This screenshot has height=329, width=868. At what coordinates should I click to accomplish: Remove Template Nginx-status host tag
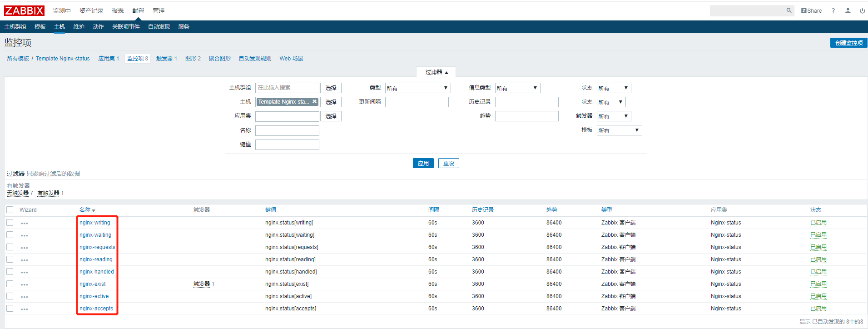coord(314,102)
